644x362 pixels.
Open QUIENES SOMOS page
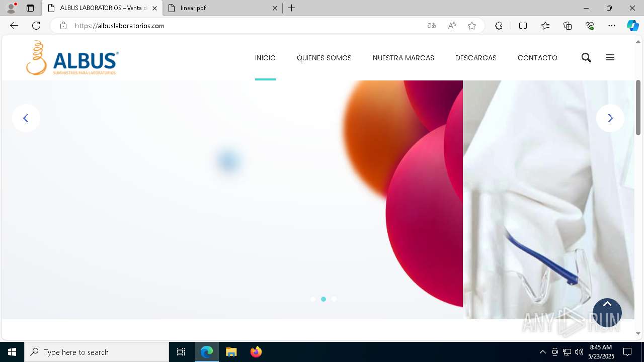(324, 58)
